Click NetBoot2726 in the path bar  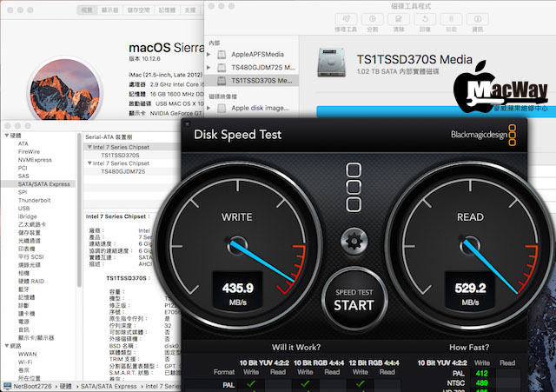point(32,386)
